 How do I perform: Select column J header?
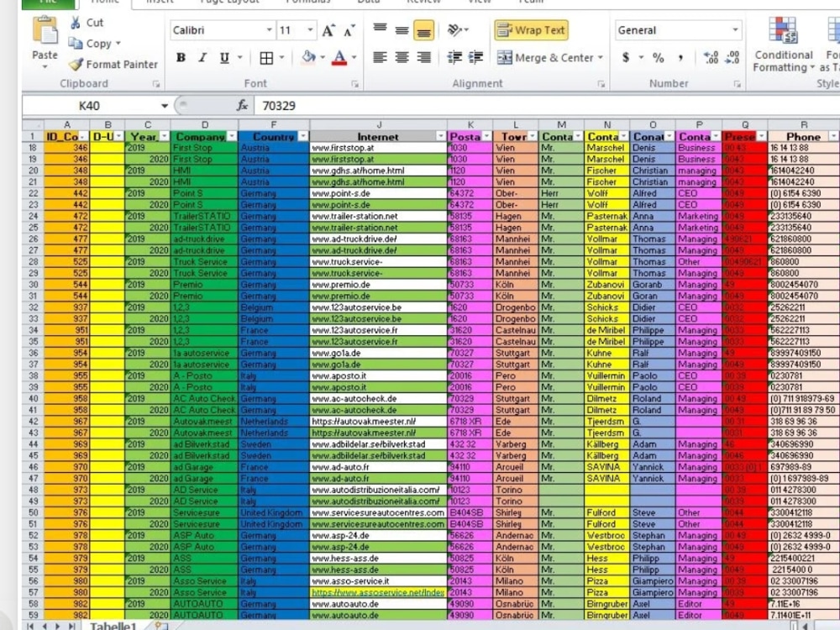point(378,125)
